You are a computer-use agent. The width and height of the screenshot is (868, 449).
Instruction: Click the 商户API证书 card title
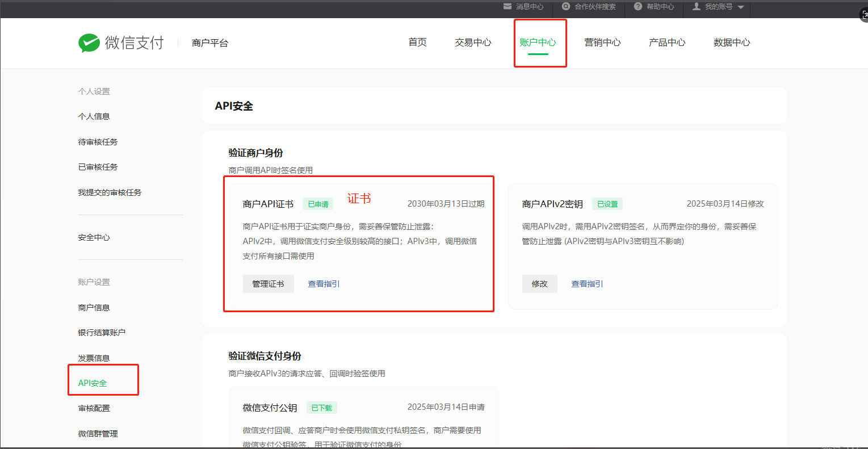click(x=268, y=204)
